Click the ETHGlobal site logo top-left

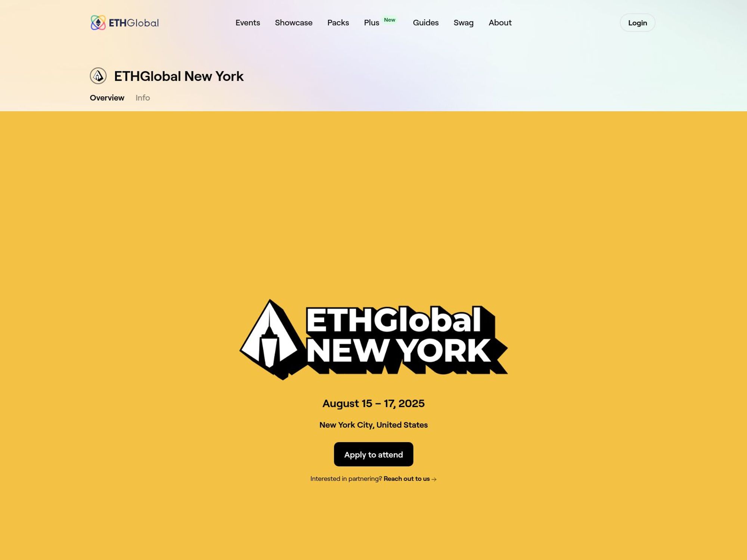(x=124, y=22)
